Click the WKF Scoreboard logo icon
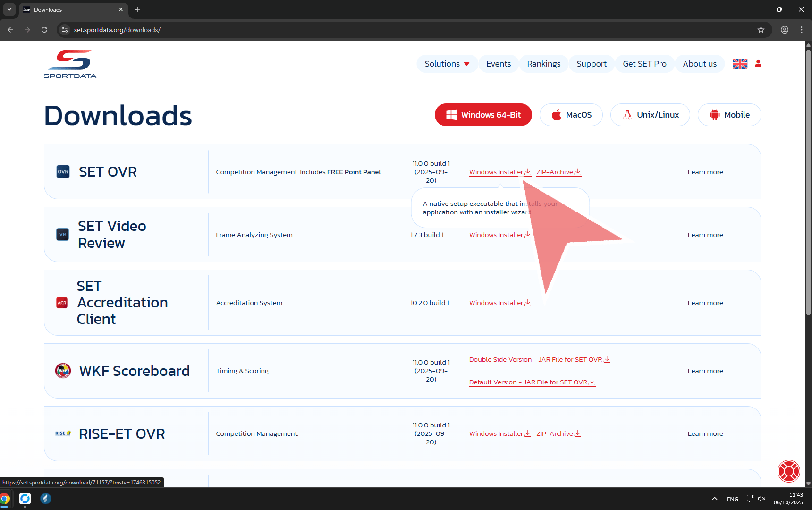Screen dimensions: 812x510 click(x=63, y=371)
